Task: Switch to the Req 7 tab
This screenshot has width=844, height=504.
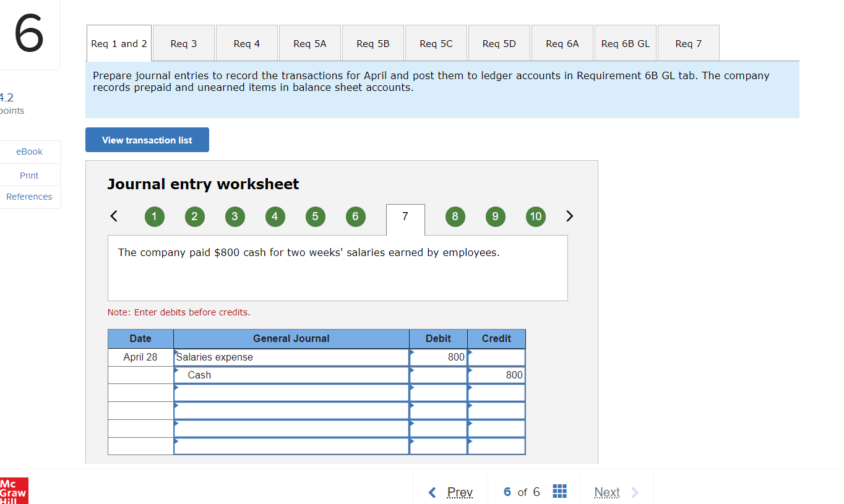Action: coord(688,43)
